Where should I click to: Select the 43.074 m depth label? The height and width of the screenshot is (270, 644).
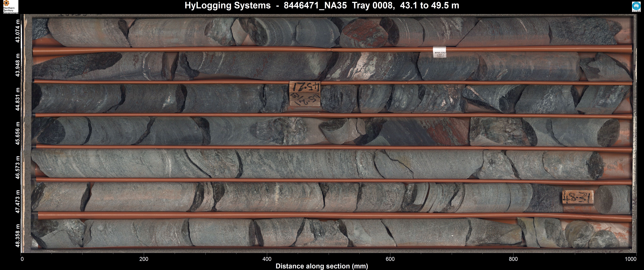point(18,31)
